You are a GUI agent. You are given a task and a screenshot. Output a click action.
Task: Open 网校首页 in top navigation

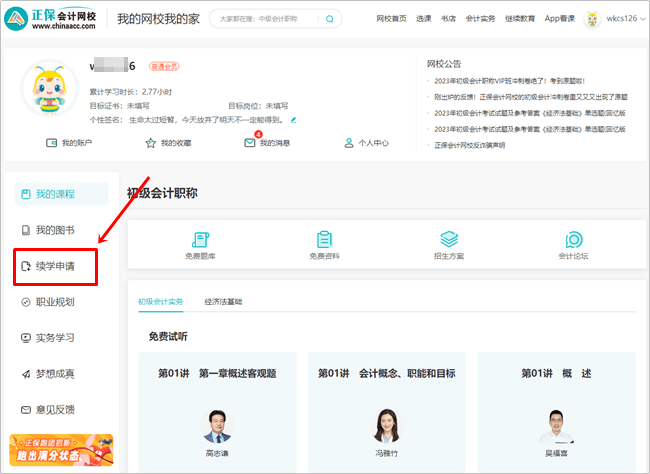pos(391,19)
